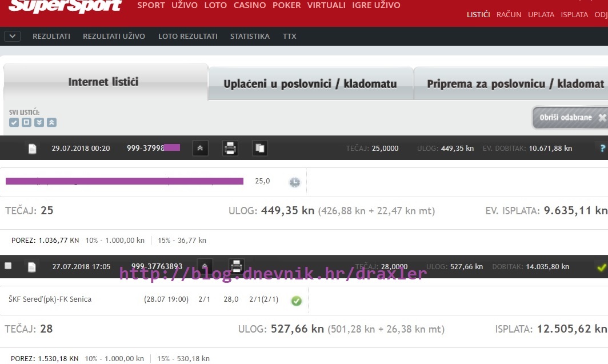Expand all slips with double-down arrows
The image size is (608, 364).
[39, 122]
